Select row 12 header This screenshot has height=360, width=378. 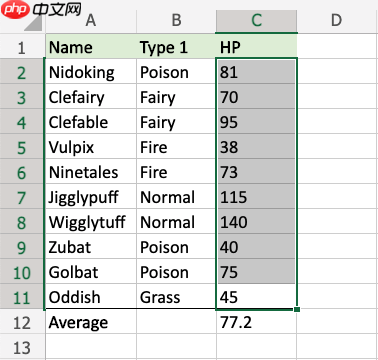(22, 322)
